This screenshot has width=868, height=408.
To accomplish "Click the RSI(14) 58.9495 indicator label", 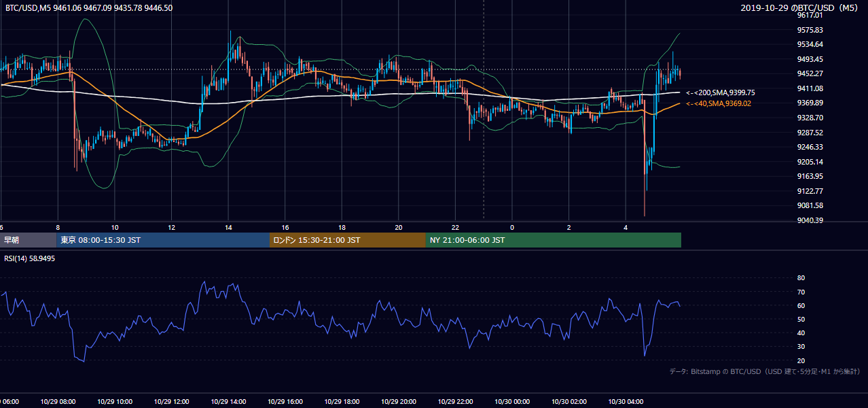I will tap(30, 258).
